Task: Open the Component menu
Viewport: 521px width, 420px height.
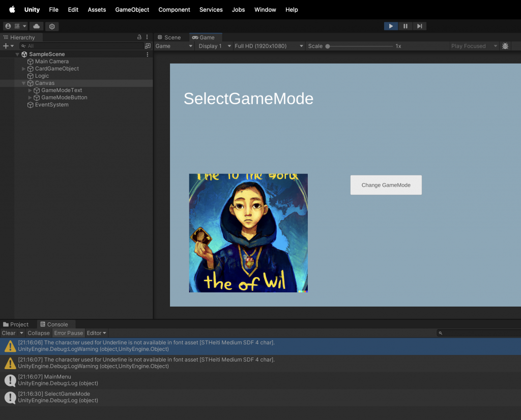Action: 174,10
